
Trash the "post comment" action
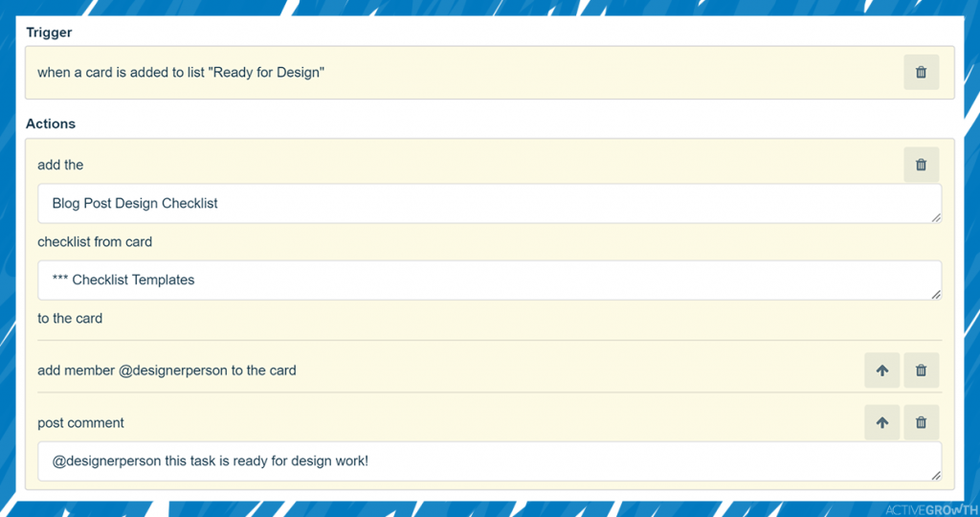(x=921, y=422)
